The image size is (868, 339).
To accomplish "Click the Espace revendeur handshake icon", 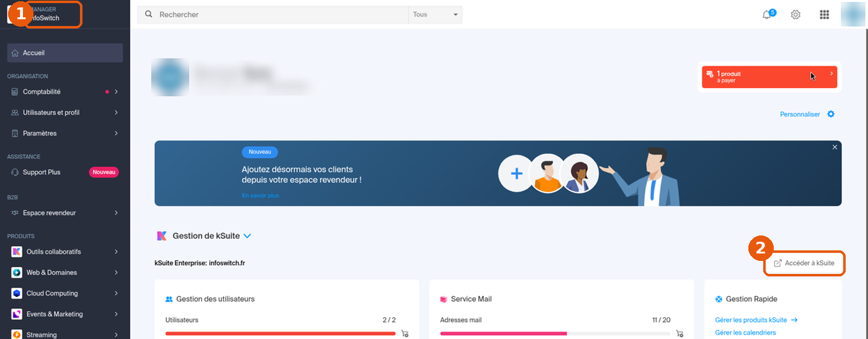I will pos(15,213).
